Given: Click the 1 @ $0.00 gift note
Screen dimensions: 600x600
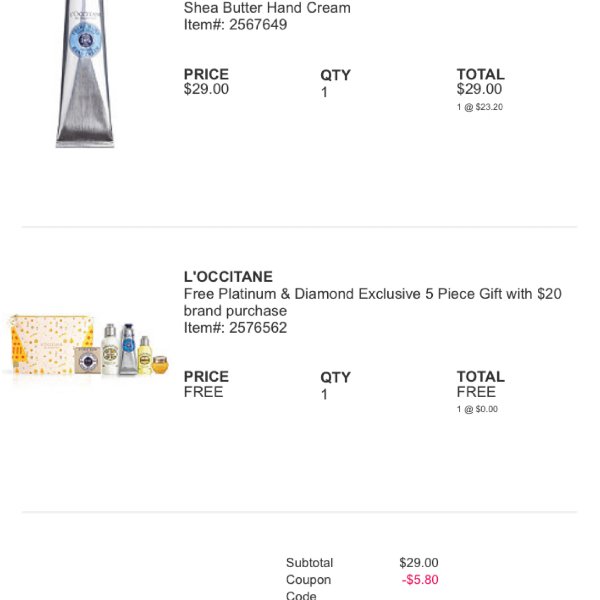Looking at the screenshot, I should [x=477, y=409].
